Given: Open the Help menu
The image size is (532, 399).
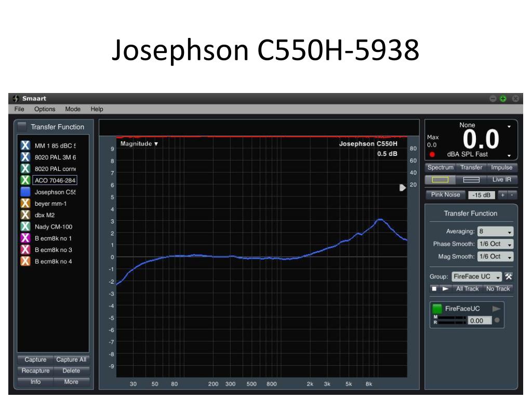Looking at the screenshot, I should click(97, 109).
